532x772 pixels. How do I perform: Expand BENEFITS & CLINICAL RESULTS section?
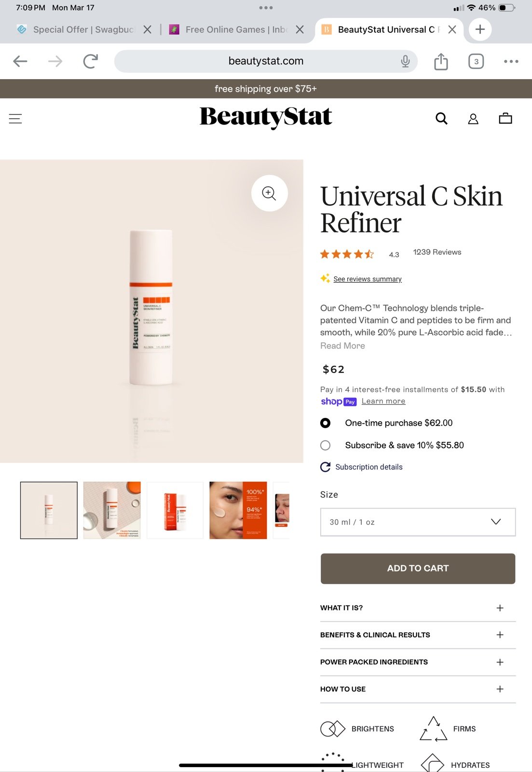coord(418,635)
